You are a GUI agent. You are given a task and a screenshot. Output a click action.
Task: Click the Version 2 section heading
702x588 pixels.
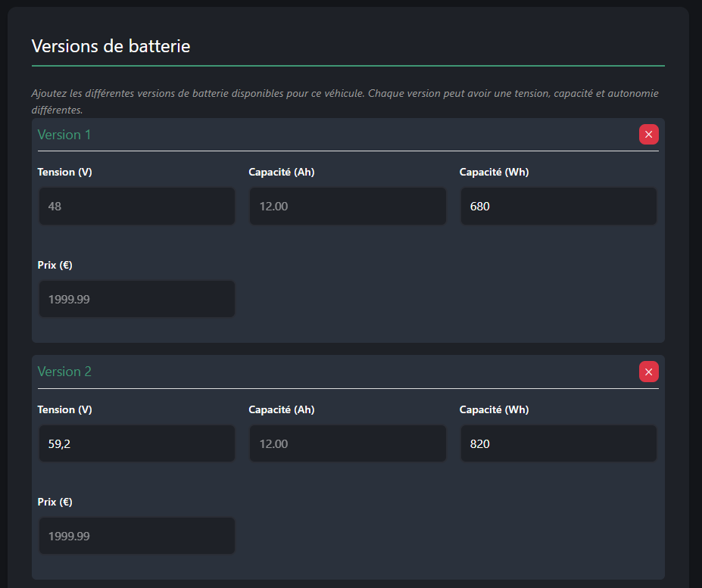(64, 372)
